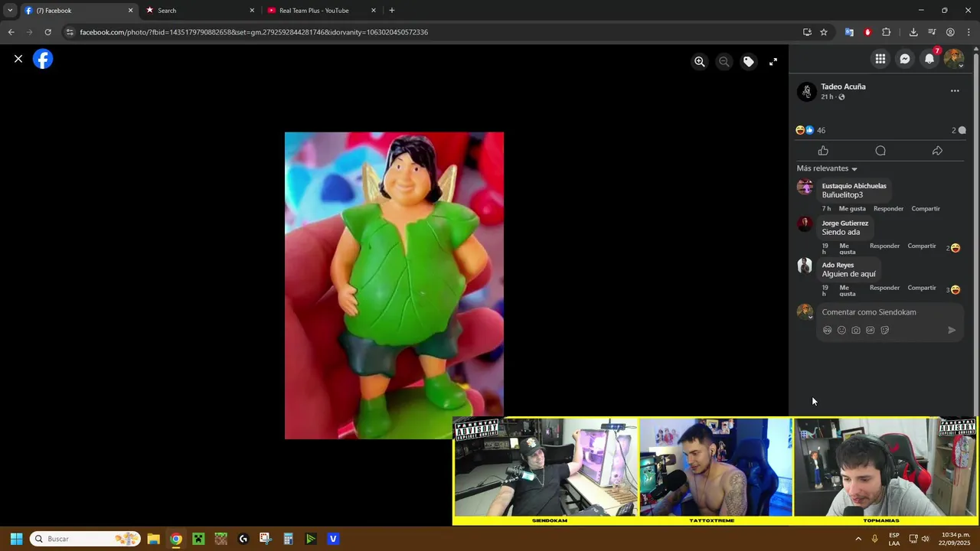Show the 2 comments count
980x551 pixels.
959,130
